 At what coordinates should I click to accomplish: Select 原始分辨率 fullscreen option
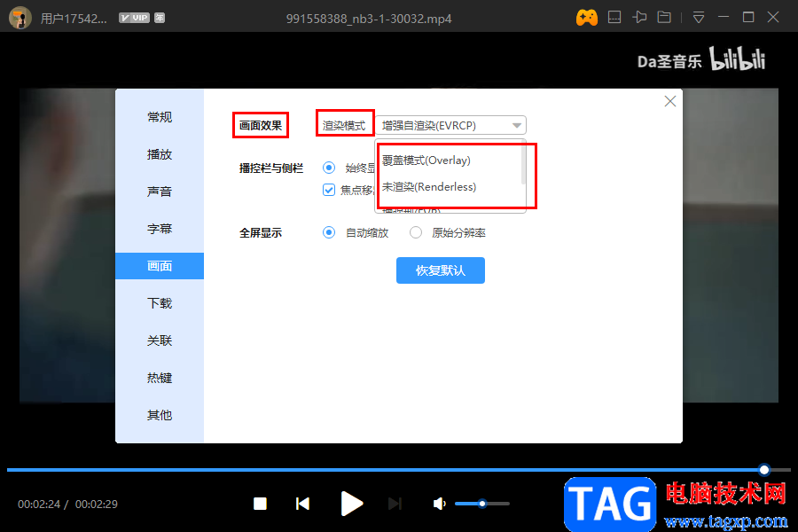[416, 232]
